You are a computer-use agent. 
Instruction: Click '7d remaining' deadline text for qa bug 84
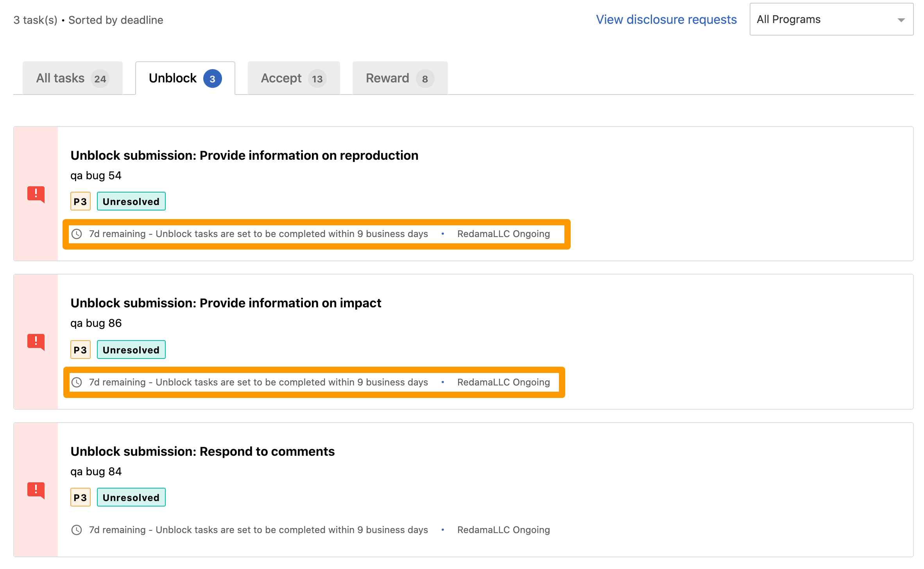click(117, 530)
